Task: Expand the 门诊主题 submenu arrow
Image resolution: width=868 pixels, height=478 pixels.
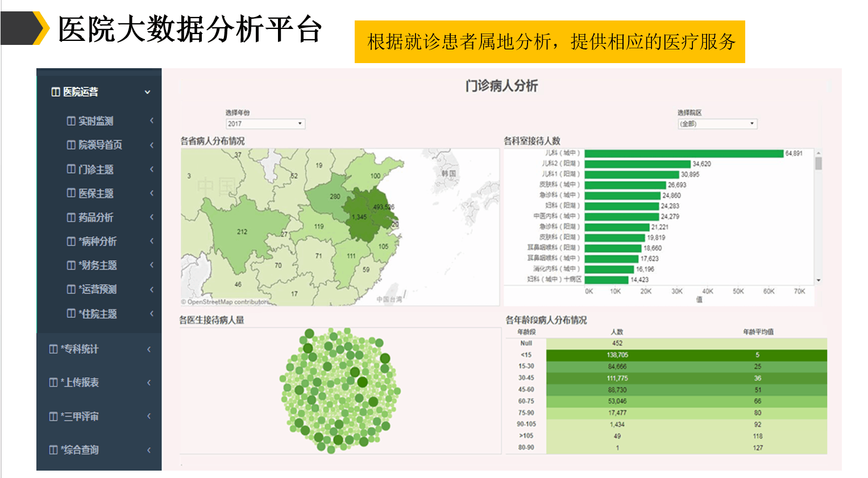Action: (x=152, y=169)
